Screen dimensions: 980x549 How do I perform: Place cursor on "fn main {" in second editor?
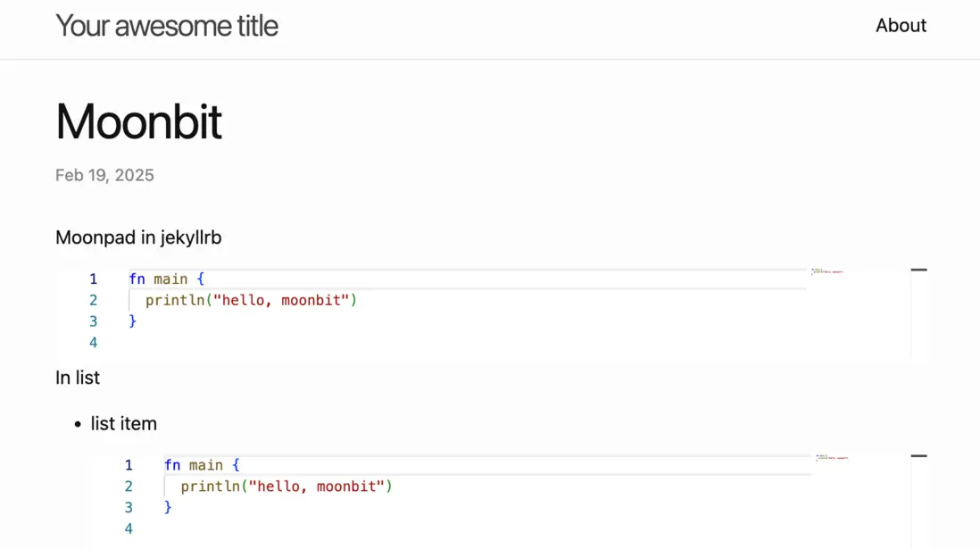[203, 465]
